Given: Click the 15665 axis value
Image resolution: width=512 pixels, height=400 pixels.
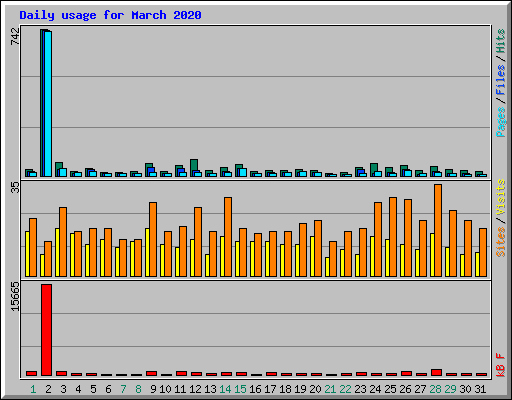Looking at the screenshot, I should tap(15, 297).
